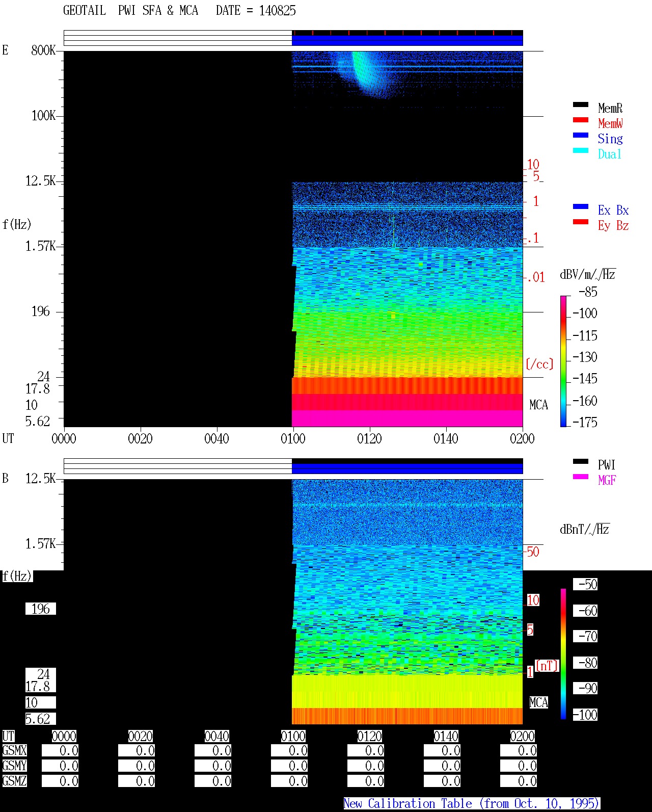Click the red MemW legend swatch
652x812 pixels.
pyautogui.click(x=581, y=120)
